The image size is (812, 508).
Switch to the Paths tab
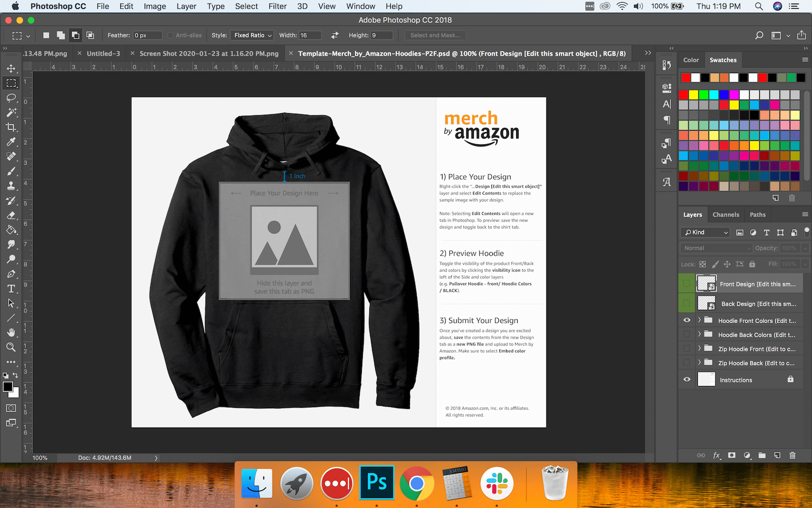pos(758,214)
